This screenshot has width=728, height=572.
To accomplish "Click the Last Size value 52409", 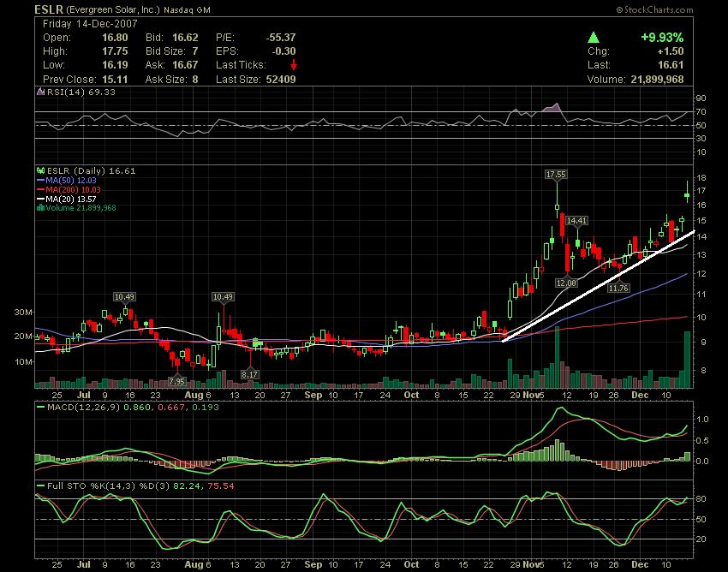I will (x=281, y=79).
